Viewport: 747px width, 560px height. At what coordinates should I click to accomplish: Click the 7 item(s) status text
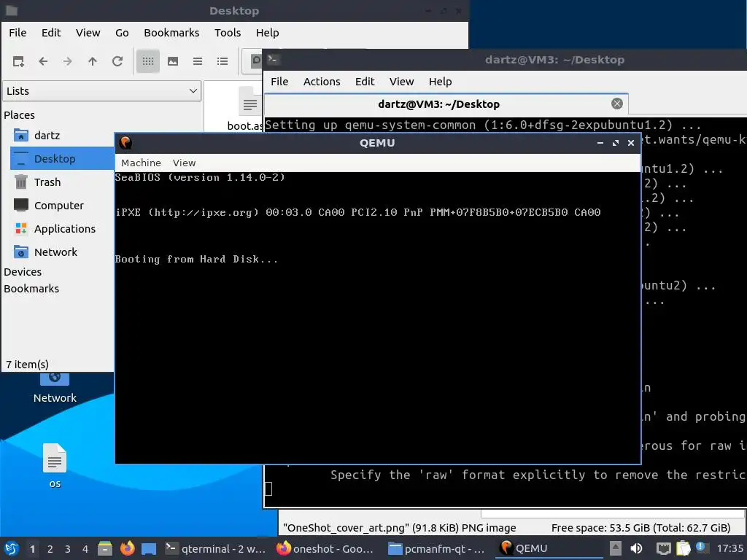27,365
